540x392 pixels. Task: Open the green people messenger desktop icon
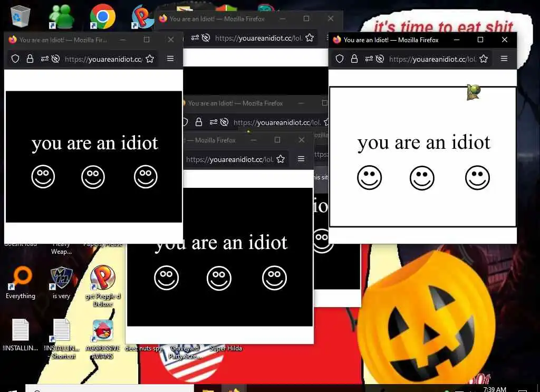[61, 16]
